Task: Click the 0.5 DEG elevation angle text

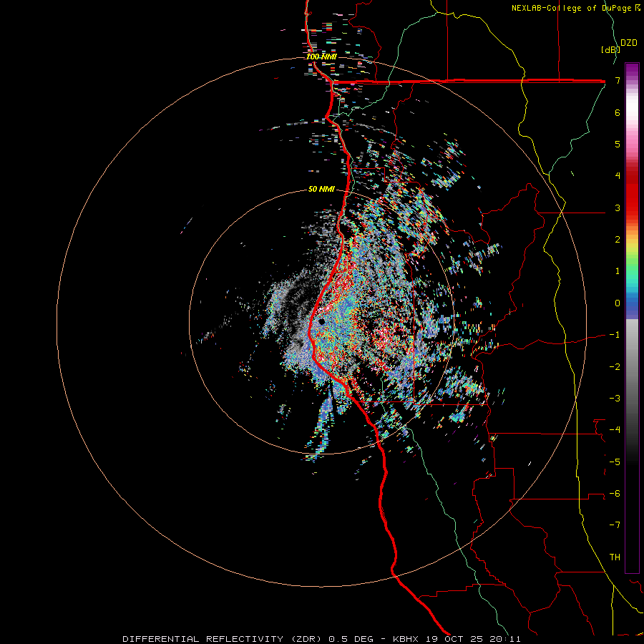Action: (x=351, y=639)
